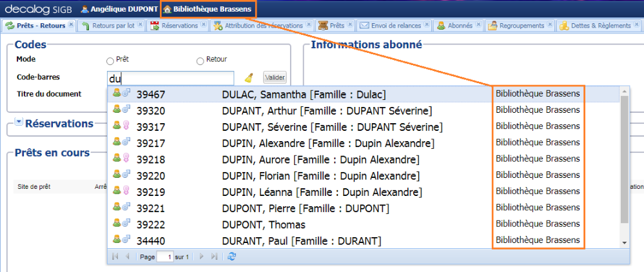This screenshot has width=644, height=272.
Task: Click the decalog SIGB logo
Action: 39,9
